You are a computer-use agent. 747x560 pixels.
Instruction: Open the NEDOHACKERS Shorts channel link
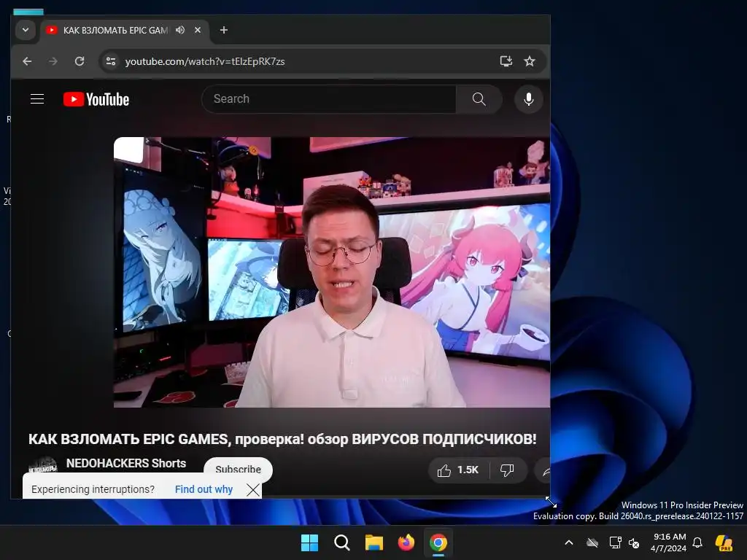(x=126, y=463)
